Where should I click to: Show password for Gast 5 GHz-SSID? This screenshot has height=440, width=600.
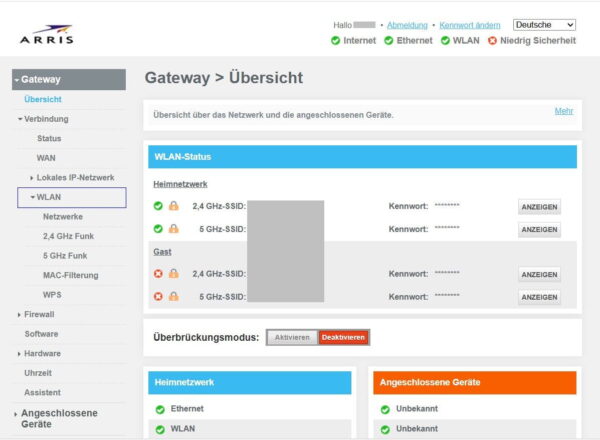pyautogui.click(x=539, y=297)
